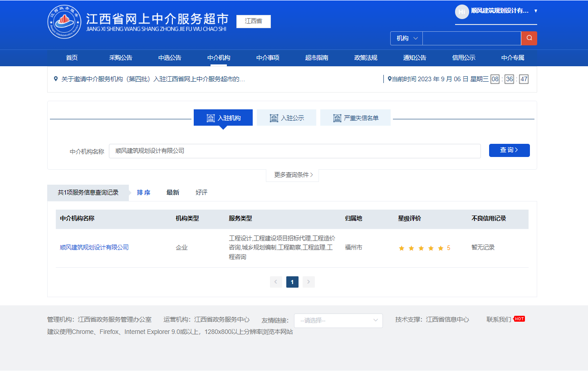Click the building icon on 入驻公示 tab
The image size is (588, 392).
(x=274, y=118)
